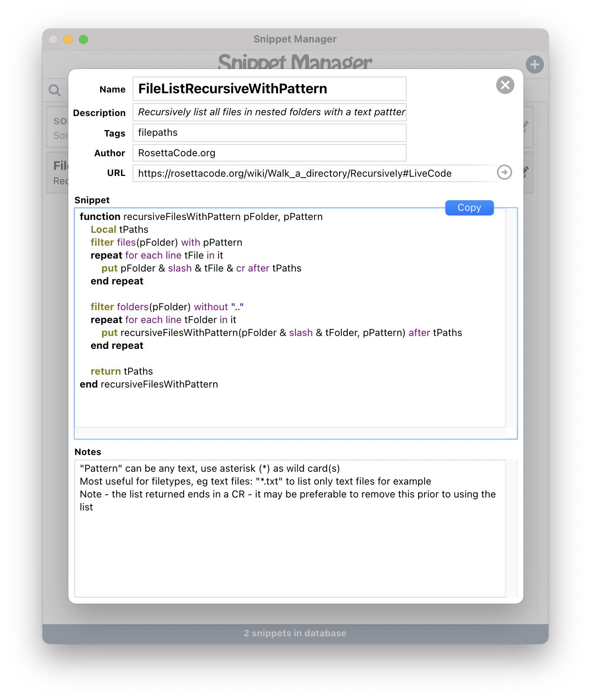Minimize window with the yellow button
The height and width of the screenshot is (700, 591).
point(68,39)
